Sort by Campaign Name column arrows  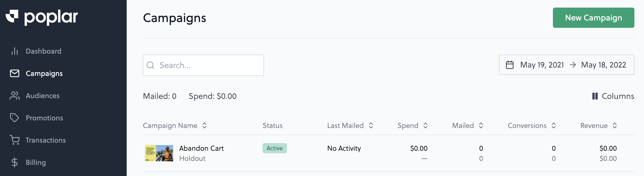pos(204,125)
